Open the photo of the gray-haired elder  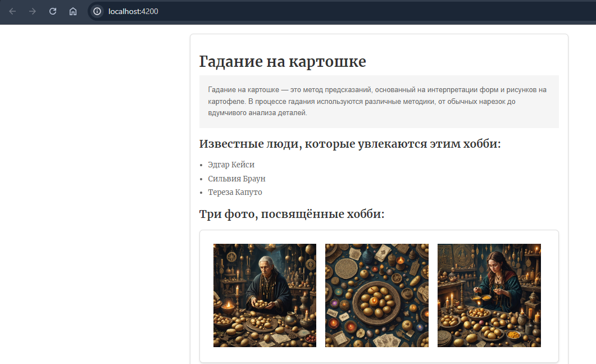click(265, 295)
